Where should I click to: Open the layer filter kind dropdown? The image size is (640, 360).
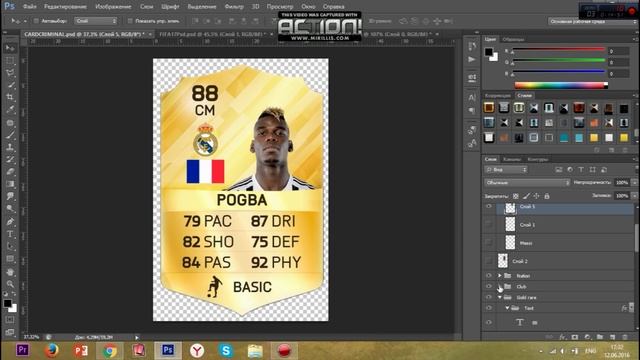click(x=506, y=169)
